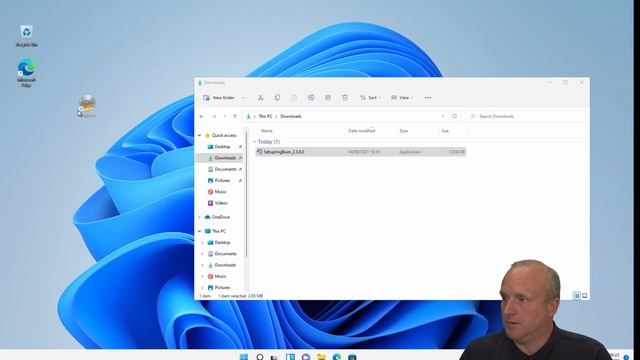Sort by Date modified column header

tap(362, 131)
